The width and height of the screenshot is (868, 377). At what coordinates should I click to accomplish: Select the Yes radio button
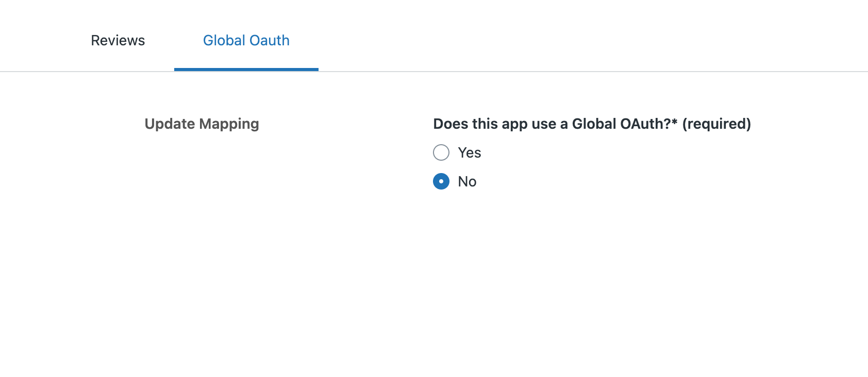point(441,152)
